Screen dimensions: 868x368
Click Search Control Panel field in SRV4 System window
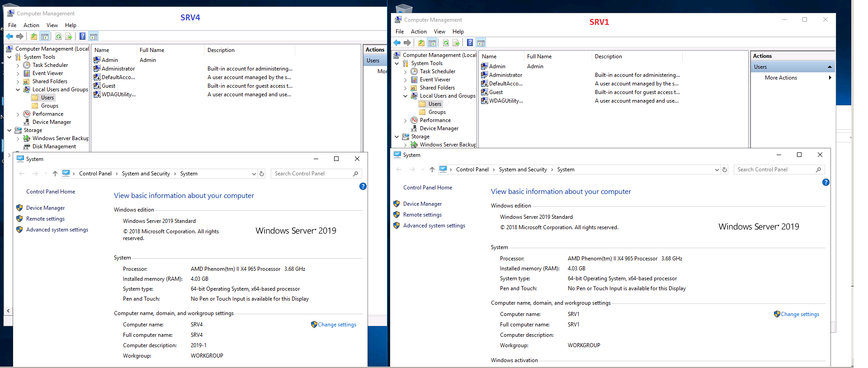[316, 174]
